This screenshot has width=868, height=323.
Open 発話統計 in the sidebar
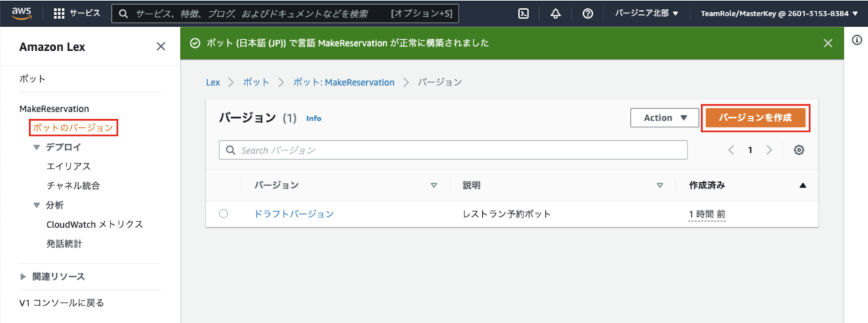[64, 244]
